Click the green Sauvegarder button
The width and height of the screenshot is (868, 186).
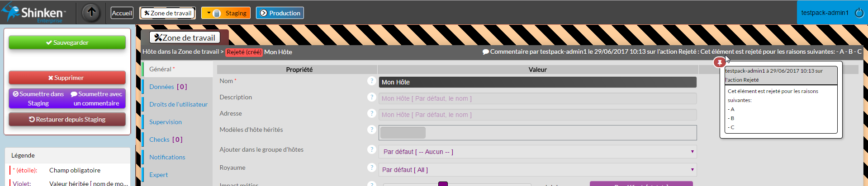click(67, 42)
